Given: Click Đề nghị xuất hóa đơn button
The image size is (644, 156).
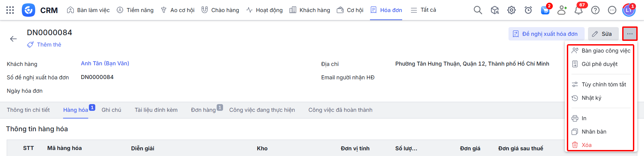Looking at the screenshot, I should point(546,34).
